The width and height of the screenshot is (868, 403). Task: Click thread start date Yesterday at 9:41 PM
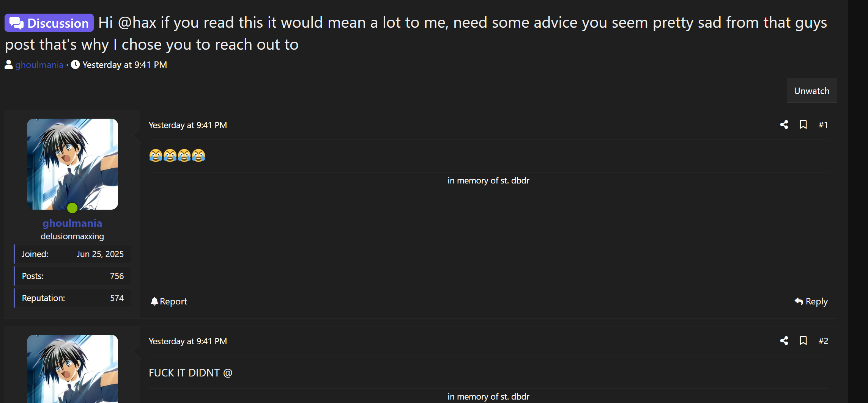[x=124, y=65]
